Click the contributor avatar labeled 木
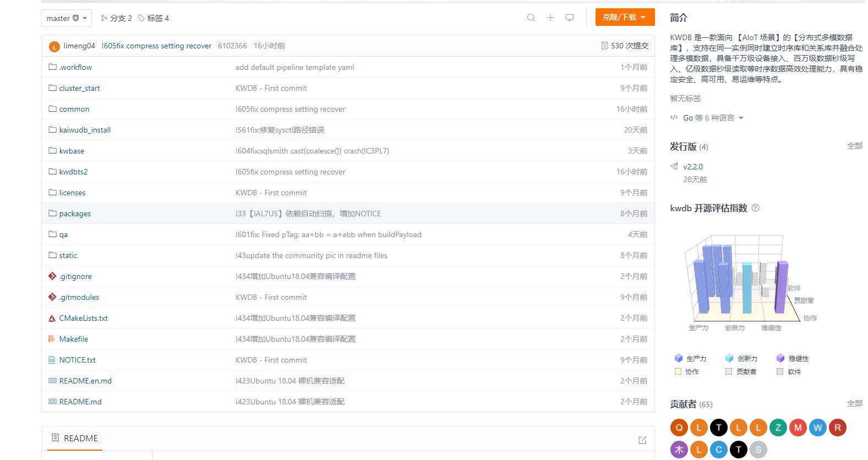 pyautogui.click(x=679, y=450)
